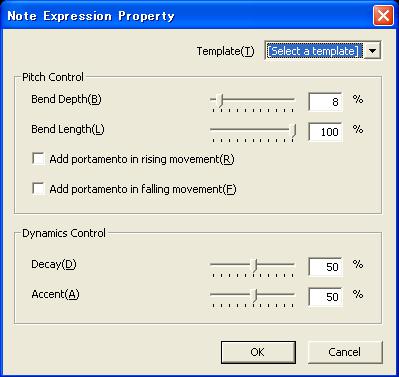Viewport: 399px width, 377px height.
Task: Close the Note Expression Property dialog
Action: [x=383, y=16]
